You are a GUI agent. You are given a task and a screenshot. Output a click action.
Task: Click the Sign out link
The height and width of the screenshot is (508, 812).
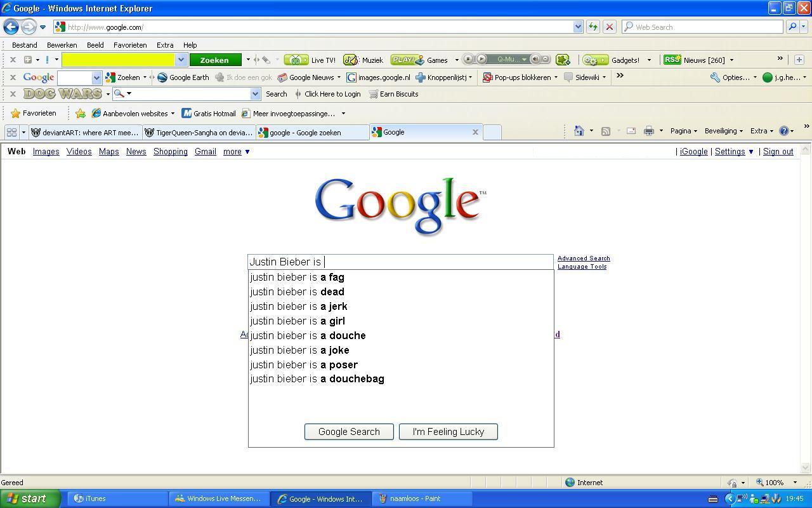coord(778,152)
